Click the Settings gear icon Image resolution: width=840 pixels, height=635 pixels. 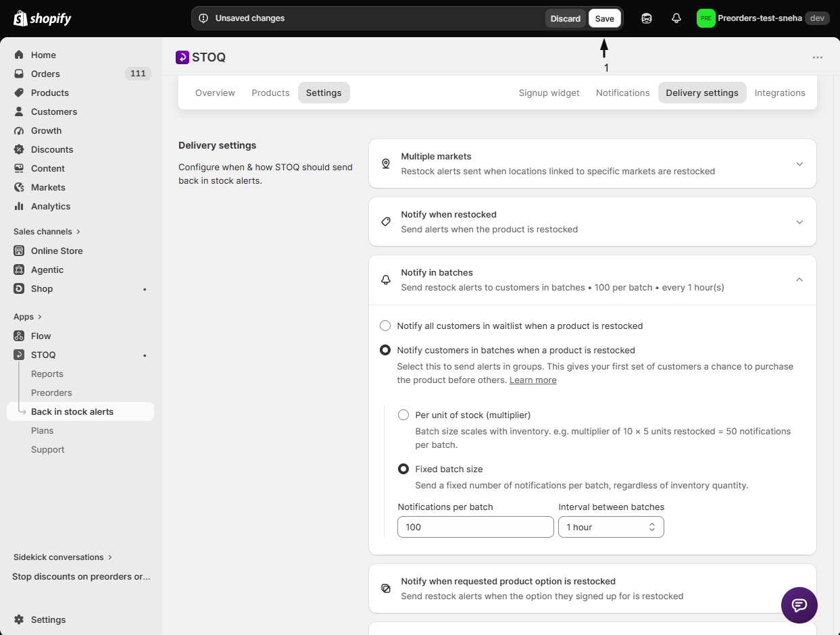(19, 619)
